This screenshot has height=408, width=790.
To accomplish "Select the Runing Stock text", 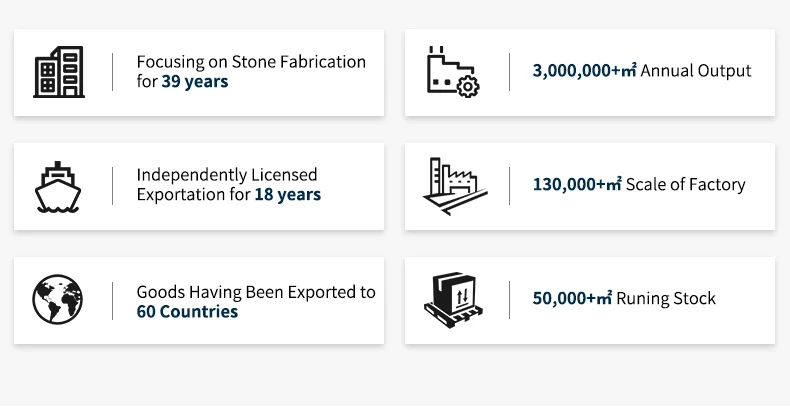I will [x=666, y=299].
